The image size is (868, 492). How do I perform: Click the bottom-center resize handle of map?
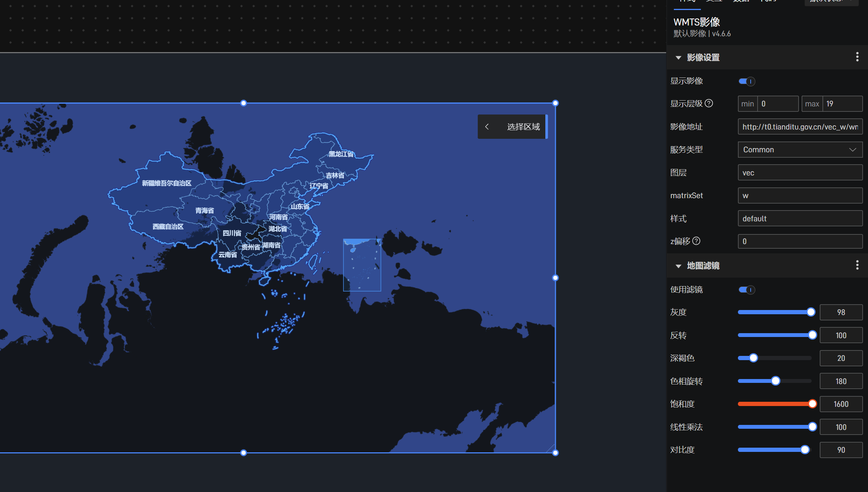[244, 453]
